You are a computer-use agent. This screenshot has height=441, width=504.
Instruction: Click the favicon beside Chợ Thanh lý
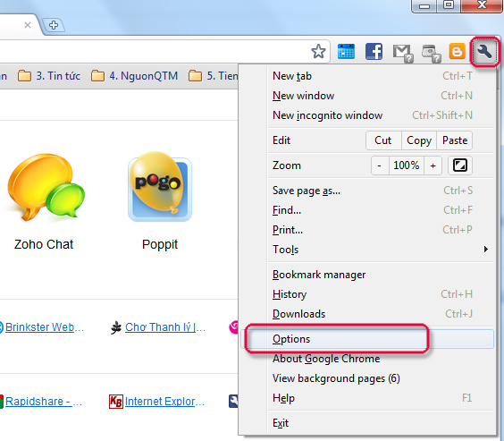pos(116,327)
